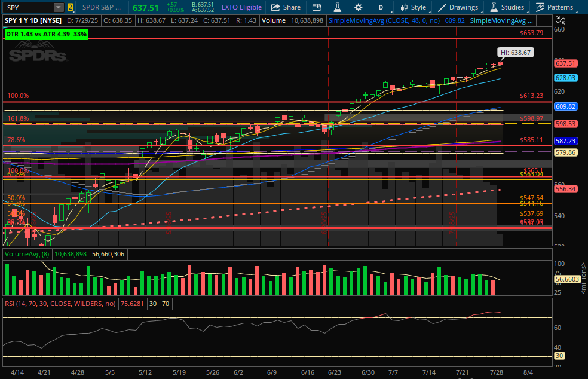Click the yellow 579.86 axis tag
Viewport: 588px width, 379px height.
565,152
